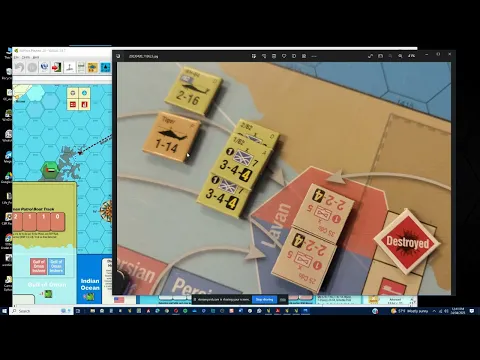Click the edit image icon in photo viewer
Viewport: 480px width, 360px height.
coord(254,56)
